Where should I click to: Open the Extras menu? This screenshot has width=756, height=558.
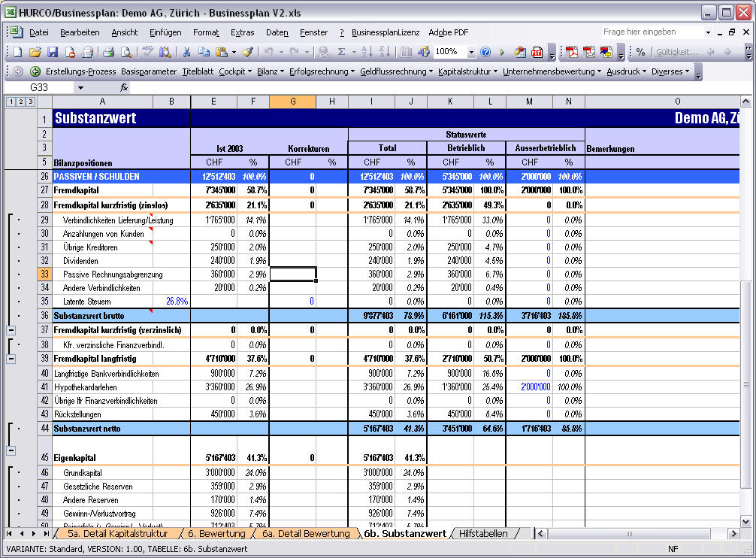point(242,32)
